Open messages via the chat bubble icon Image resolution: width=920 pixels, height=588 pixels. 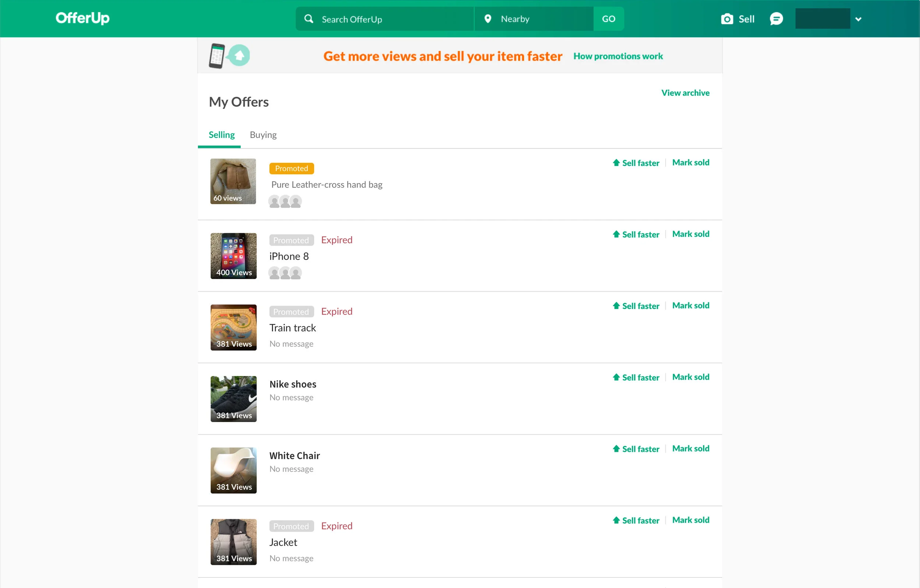coord(776,18)
